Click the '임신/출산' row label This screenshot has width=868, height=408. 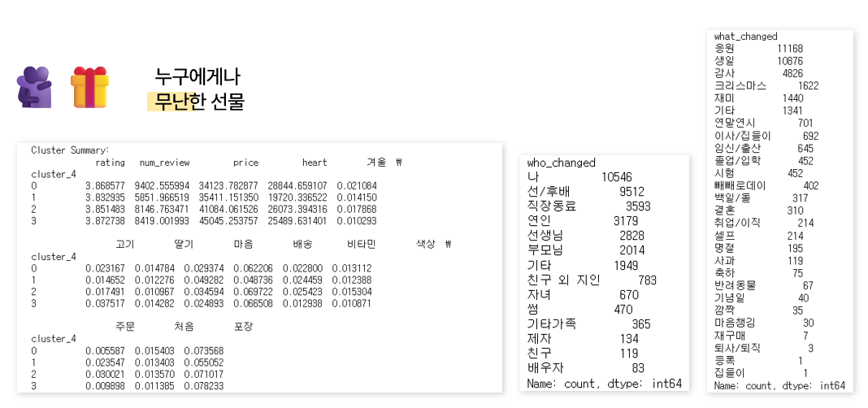click(738, 149)
